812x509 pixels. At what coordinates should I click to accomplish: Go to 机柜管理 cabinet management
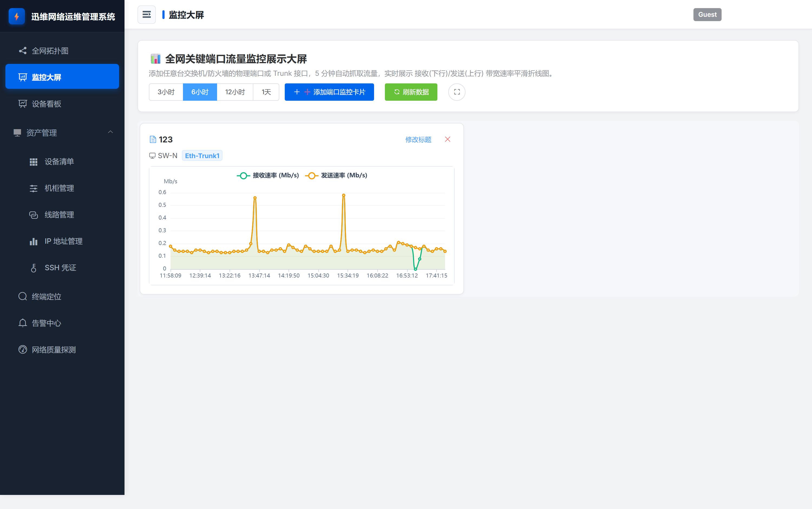tap(62, 188)
